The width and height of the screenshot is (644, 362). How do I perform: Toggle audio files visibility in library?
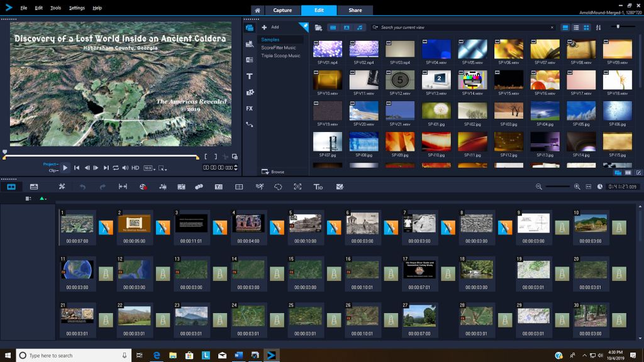(359, 28)
